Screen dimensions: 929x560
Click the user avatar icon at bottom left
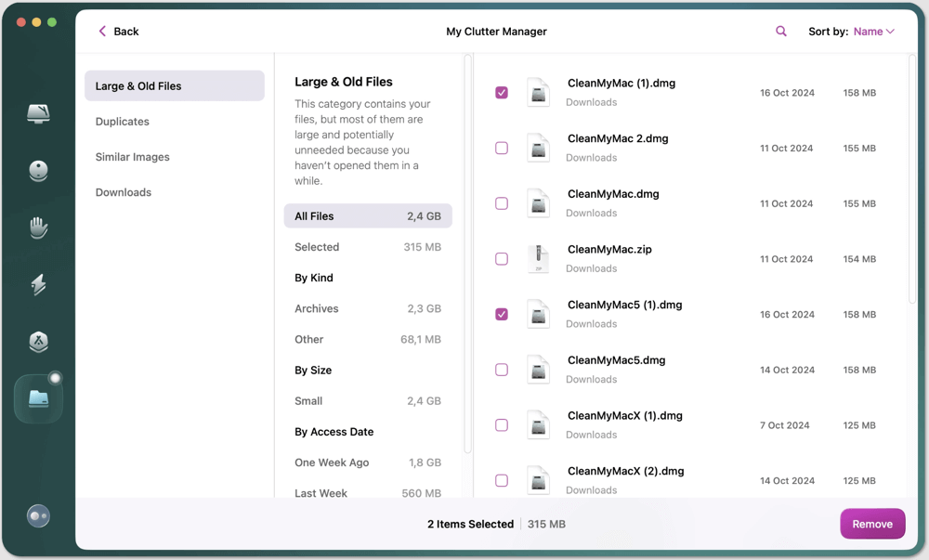[37, 515]
